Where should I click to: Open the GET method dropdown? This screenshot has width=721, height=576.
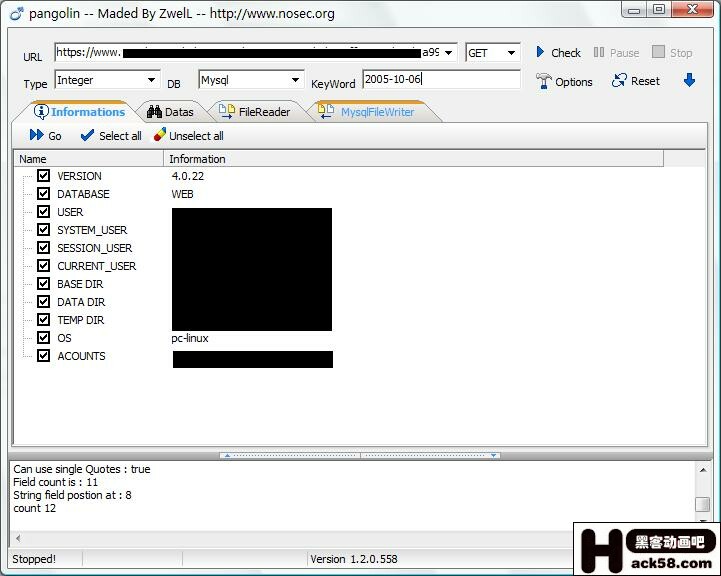point(511,53)
